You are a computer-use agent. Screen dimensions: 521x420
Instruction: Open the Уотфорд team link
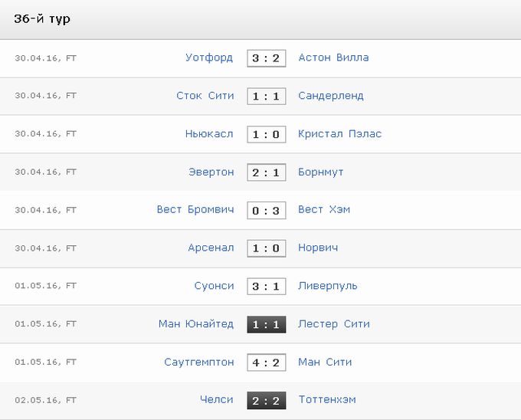click(x=209, y=57)
